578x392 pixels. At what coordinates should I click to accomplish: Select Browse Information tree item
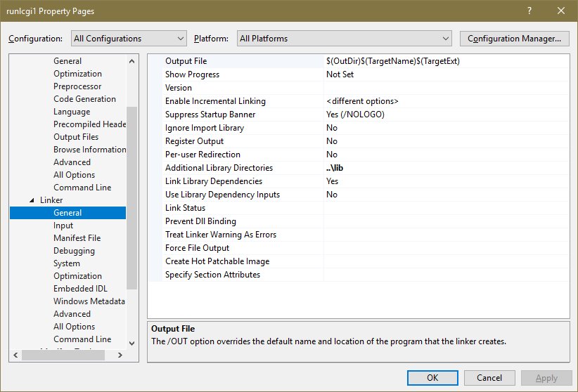tap(89, 149)
